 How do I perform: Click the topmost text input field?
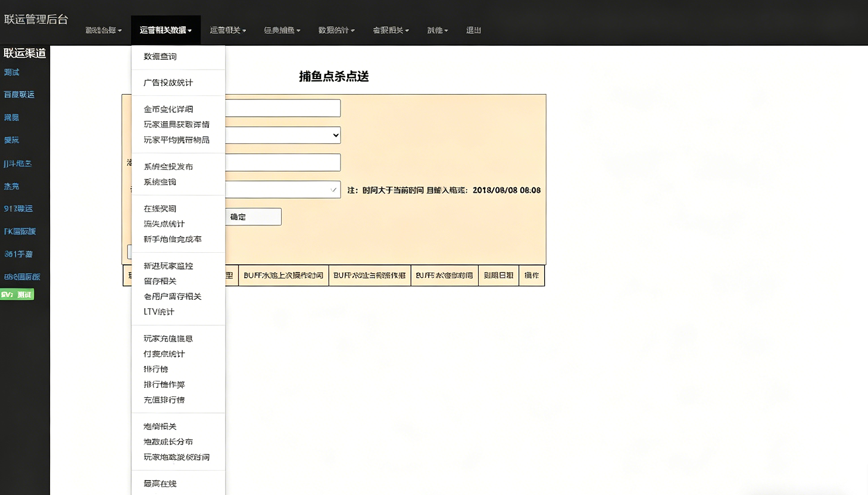tap(280, 108)
